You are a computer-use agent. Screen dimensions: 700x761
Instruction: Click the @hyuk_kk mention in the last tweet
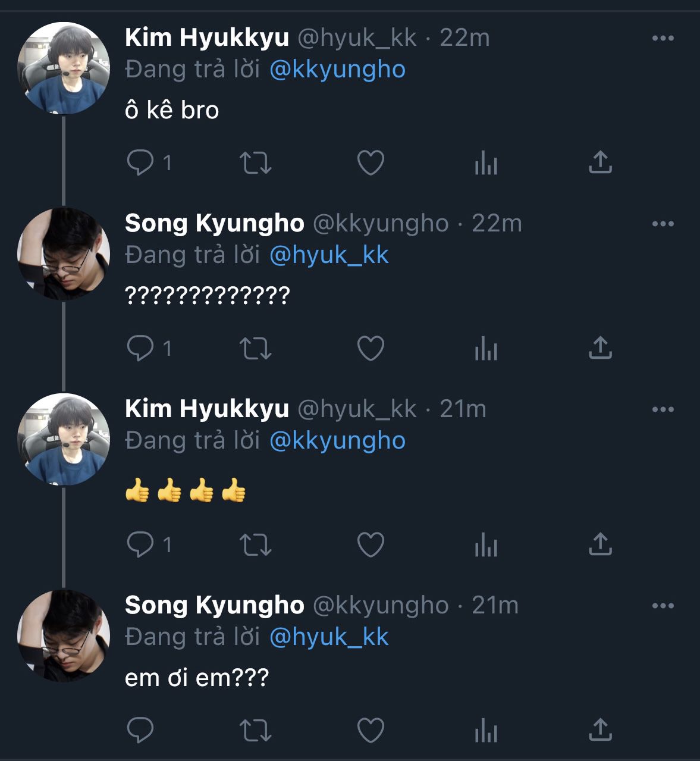[329, 637]
